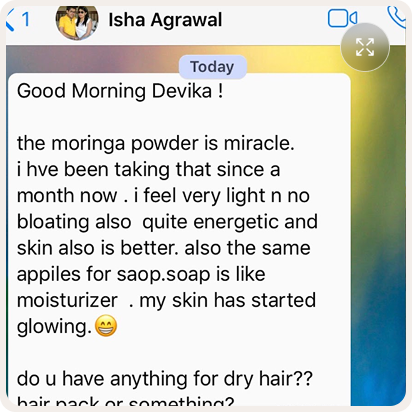Select the 'Good Morning Devika !' greeting line
Viewport: 412px width, 412px height.
120,91
